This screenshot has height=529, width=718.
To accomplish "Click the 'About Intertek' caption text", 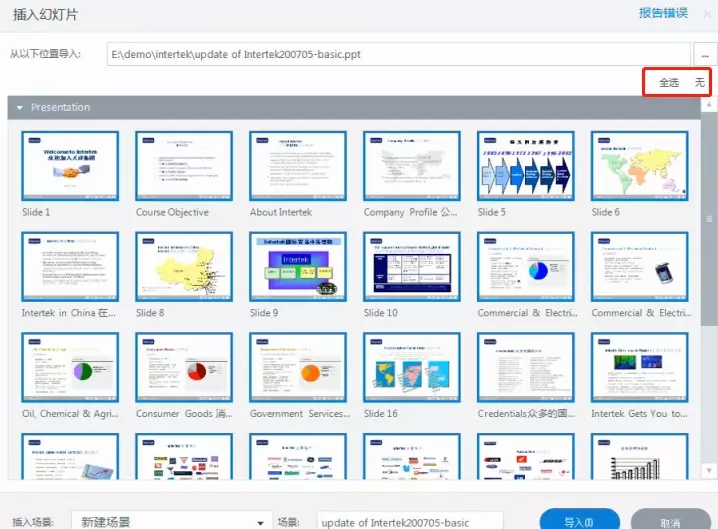I will tap(281, 213).
